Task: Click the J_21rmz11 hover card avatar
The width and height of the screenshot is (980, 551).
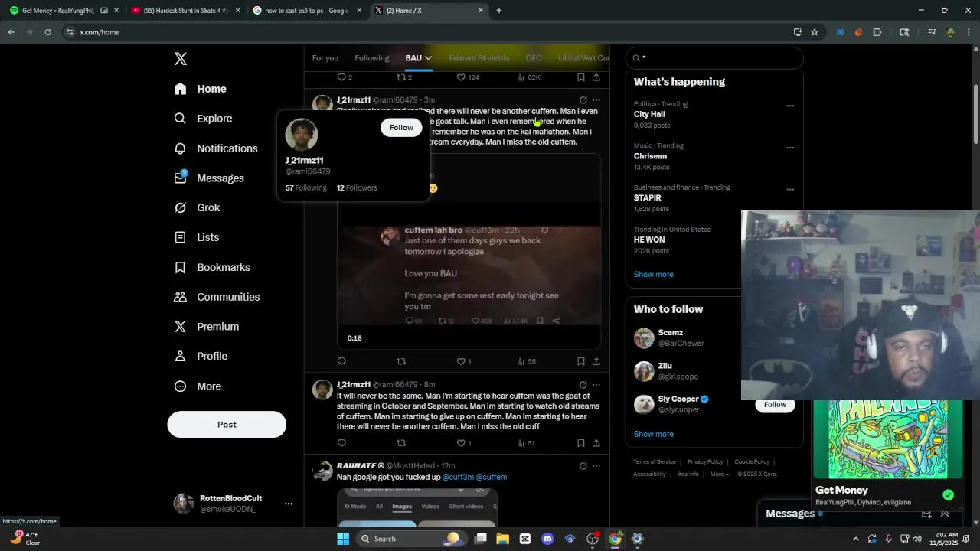Action: (x=301, y=135)
